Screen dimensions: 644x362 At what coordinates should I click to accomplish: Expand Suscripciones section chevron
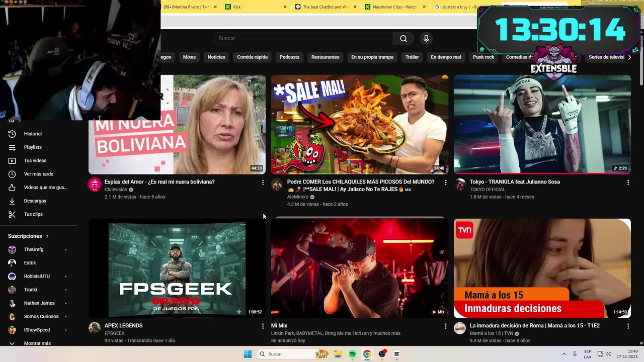[x=48, y=236]
